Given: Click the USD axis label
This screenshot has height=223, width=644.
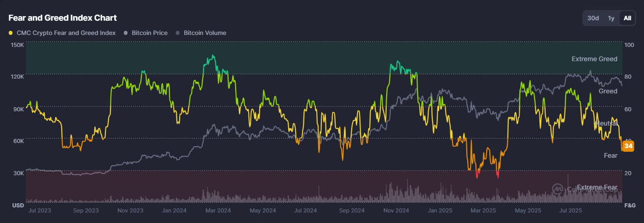Looking at the screenshot, I should (18, 205).
